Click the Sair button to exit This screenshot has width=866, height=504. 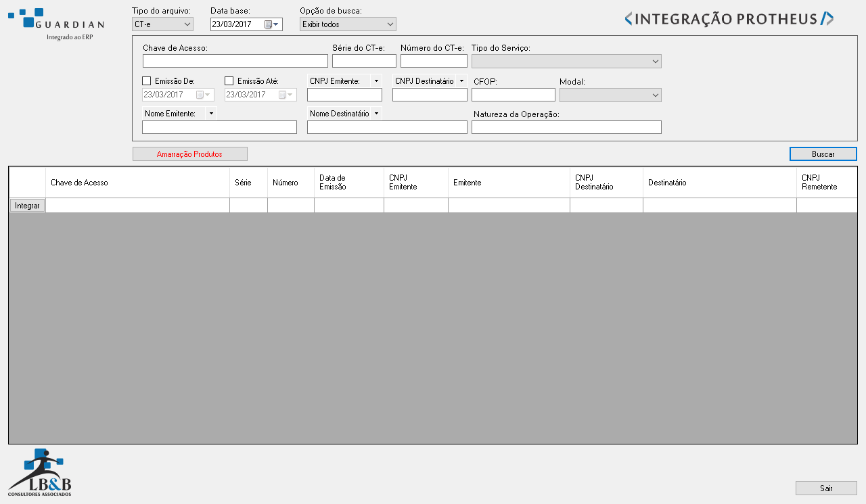826,488
